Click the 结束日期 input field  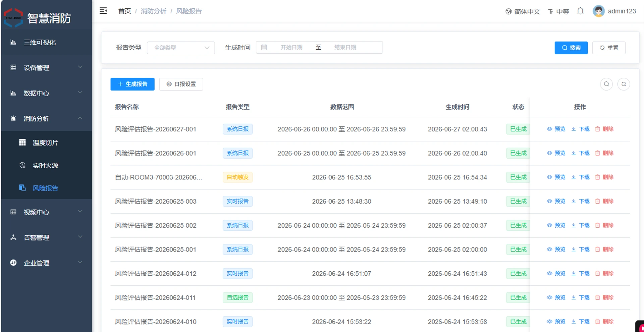pos(345,48)
